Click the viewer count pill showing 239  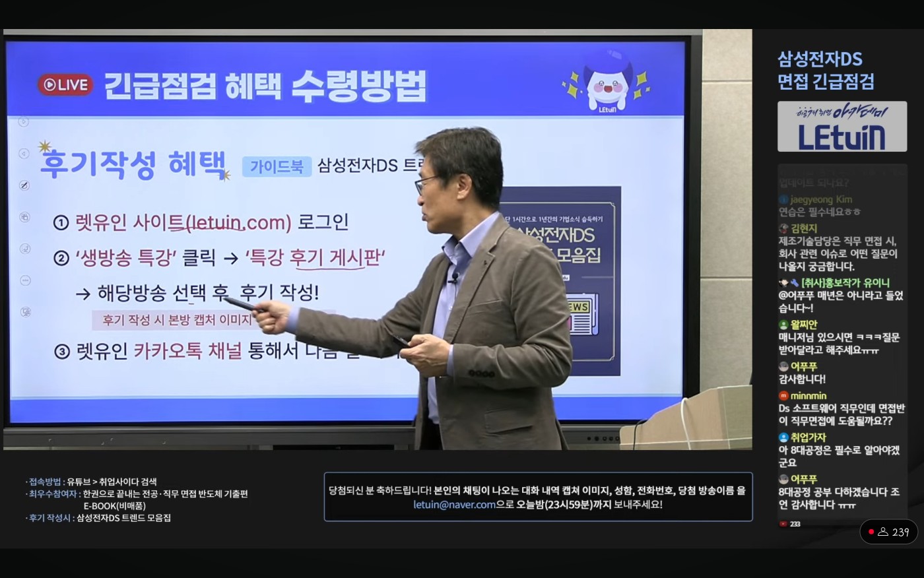tap(888, 532)
